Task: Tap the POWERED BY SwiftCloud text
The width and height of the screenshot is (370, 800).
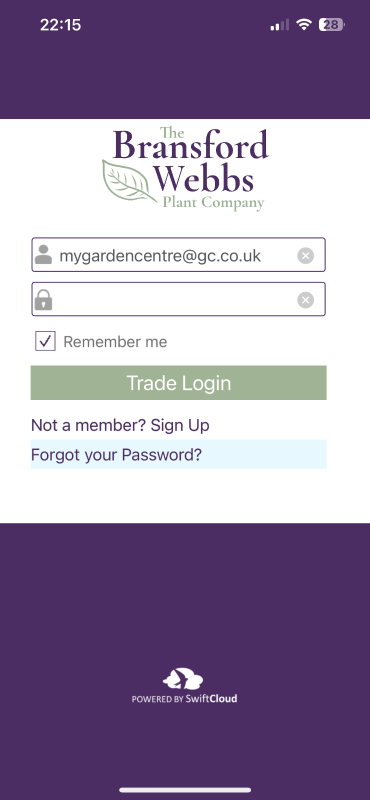Action: [x=184, y=698]
